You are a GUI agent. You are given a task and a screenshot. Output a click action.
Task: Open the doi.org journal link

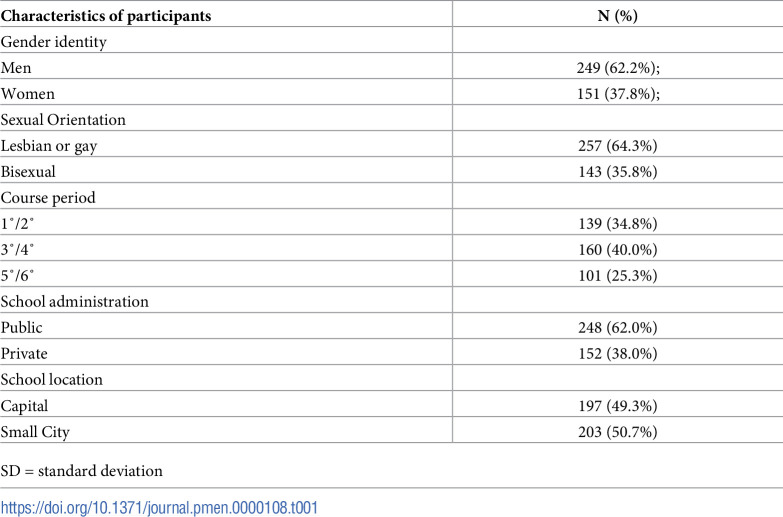(x=159, y=508)
